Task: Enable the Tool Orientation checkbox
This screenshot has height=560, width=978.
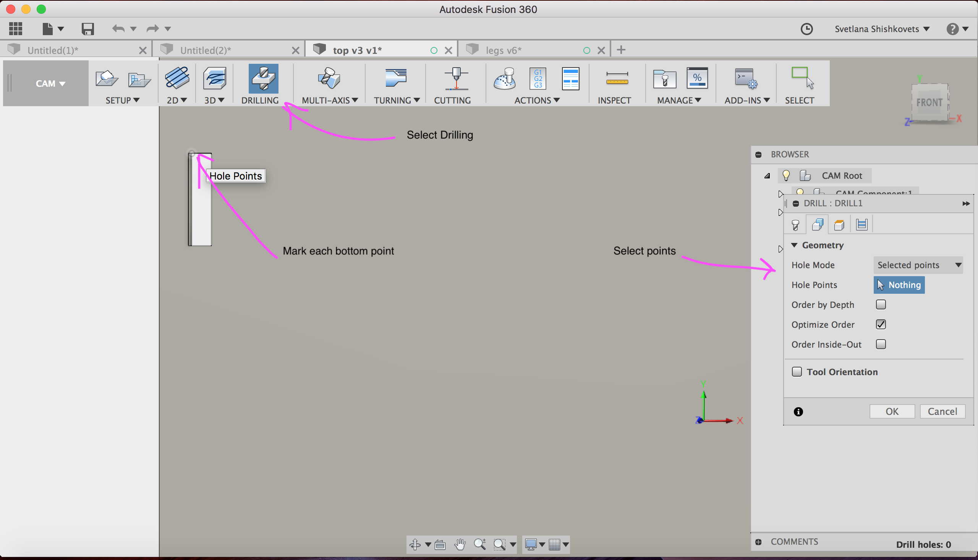Action: click(797, 372)
